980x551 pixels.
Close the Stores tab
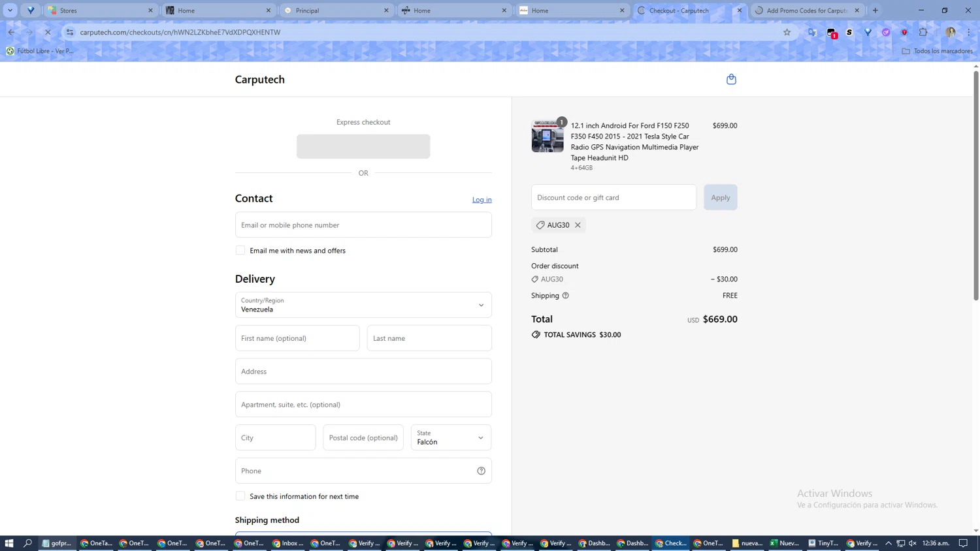click(x=150, y=10)
